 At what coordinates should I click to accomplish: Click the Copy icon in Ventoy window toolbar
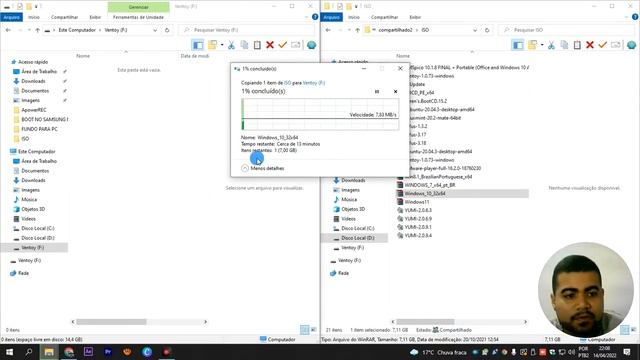[x=244, y=45]
